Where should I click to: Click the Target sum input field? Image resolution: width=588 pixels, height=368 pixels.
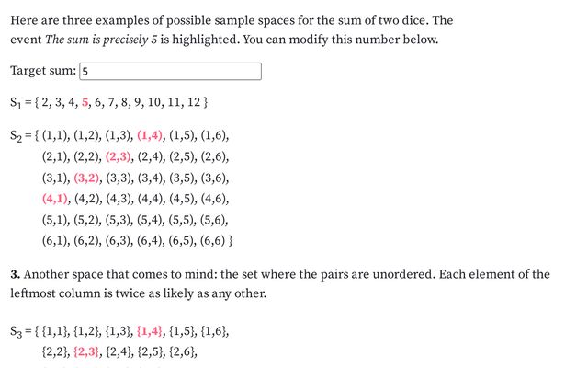pyautogui.click(x=171, y=72)
